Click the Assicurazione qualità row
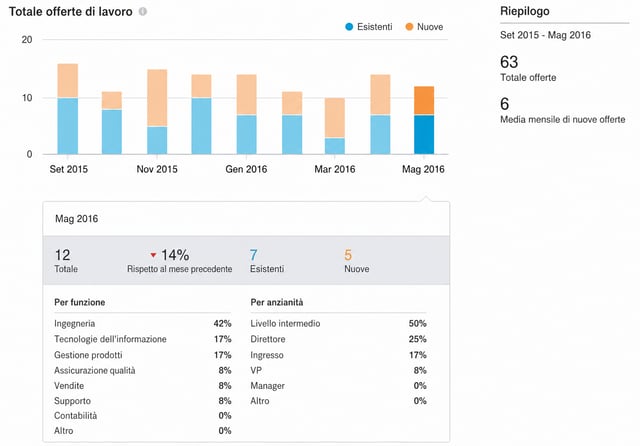Image resolution: width=640 pixels, height=446 pixels. point(142,371)
